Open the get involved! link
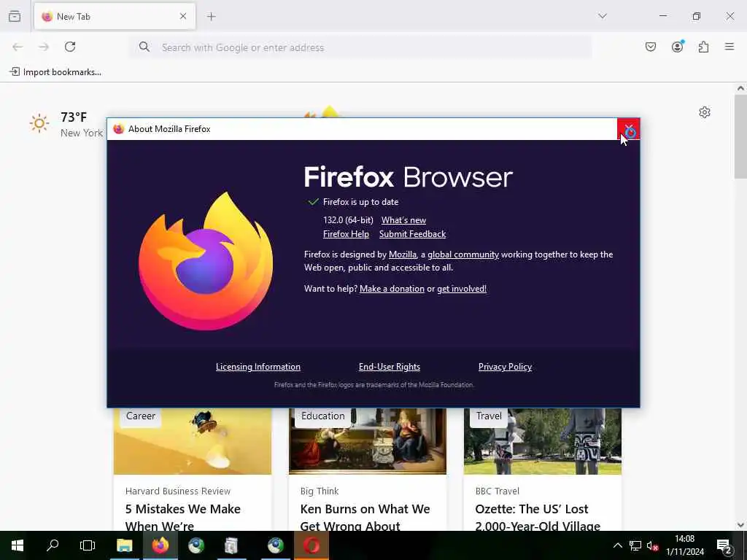747x560 pixels. pos(462,289)
